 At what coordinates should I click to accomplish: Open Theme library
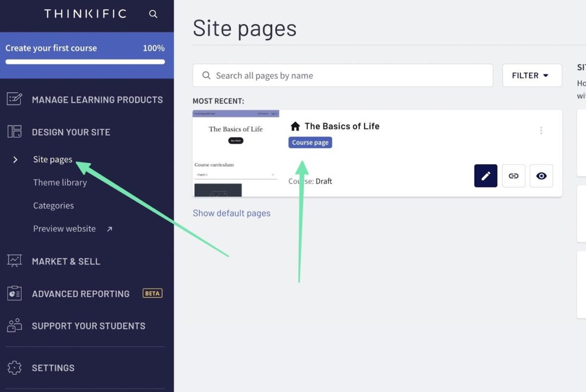60,183
